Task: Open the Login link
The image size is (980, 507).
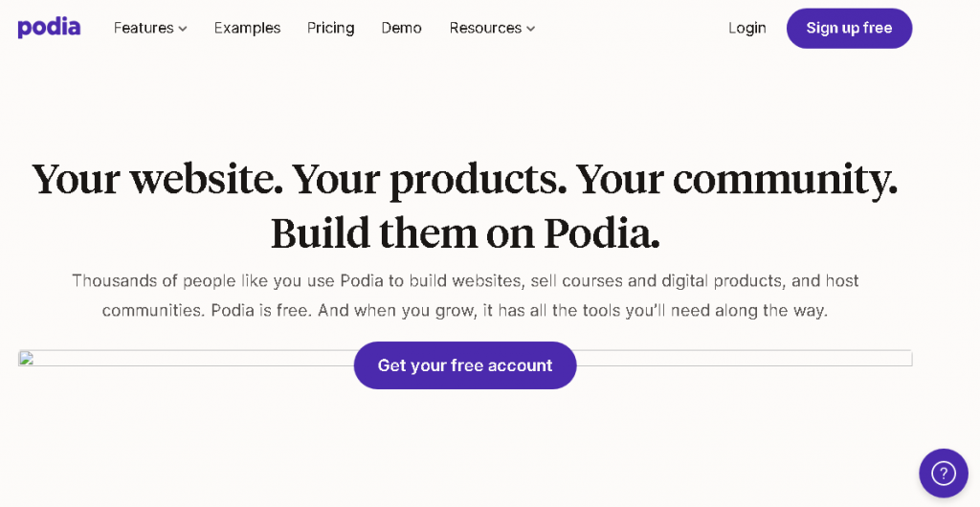Action: 746,28
